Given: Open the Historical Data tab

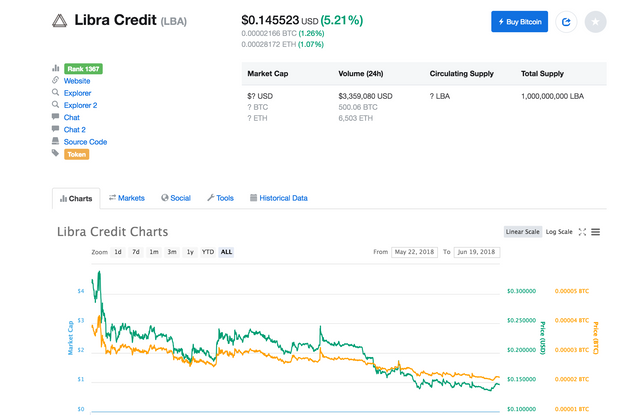Looking at the screenshot, I should 279,198.
